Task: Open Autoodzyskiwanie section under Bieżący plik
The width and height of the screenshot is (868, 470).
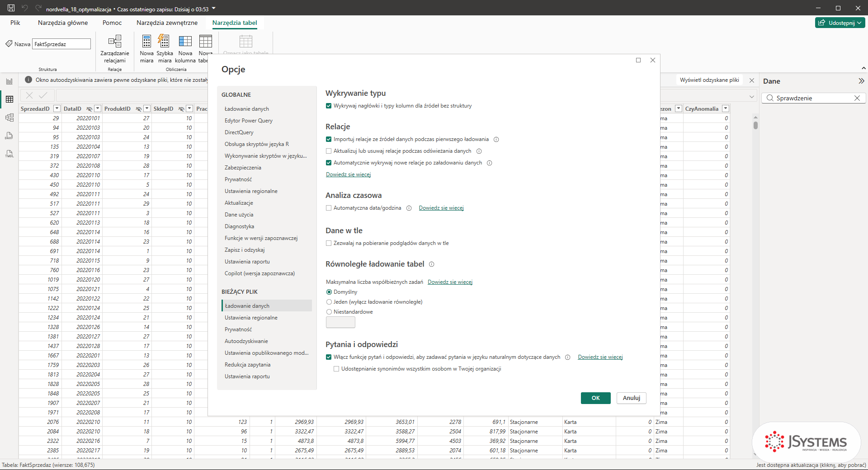Action: click(x=246, y=342)
